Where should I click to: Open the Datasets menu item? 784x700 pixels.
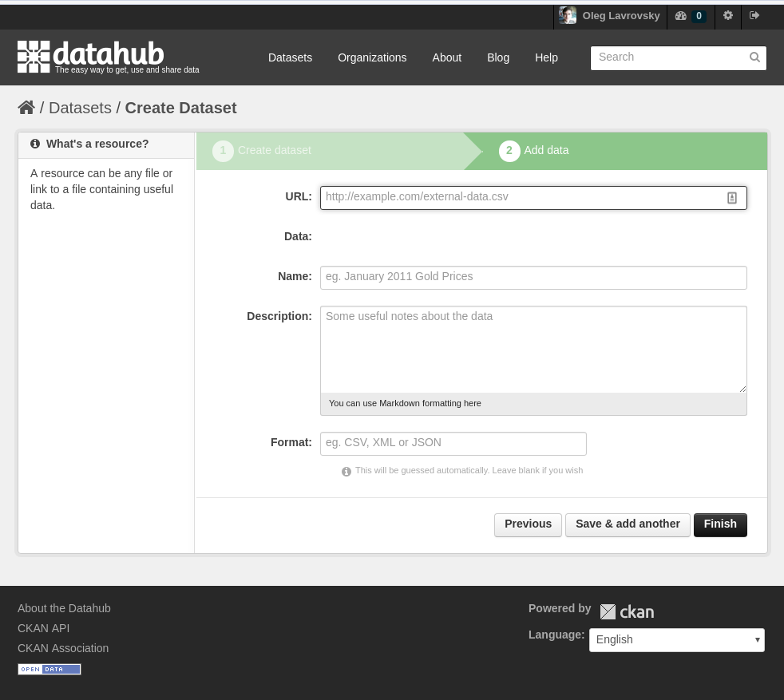[x=290, y=57]
